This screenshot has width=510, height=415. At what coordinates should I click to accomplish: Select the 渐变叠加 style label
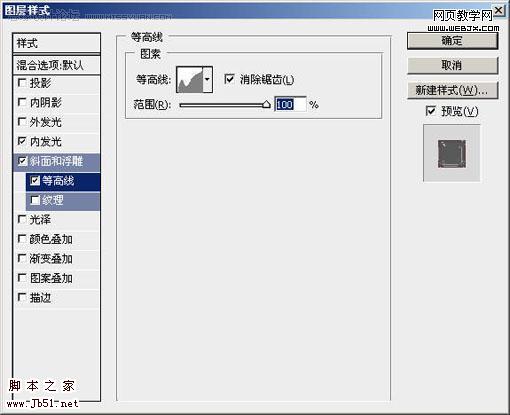tap(51, 259)
